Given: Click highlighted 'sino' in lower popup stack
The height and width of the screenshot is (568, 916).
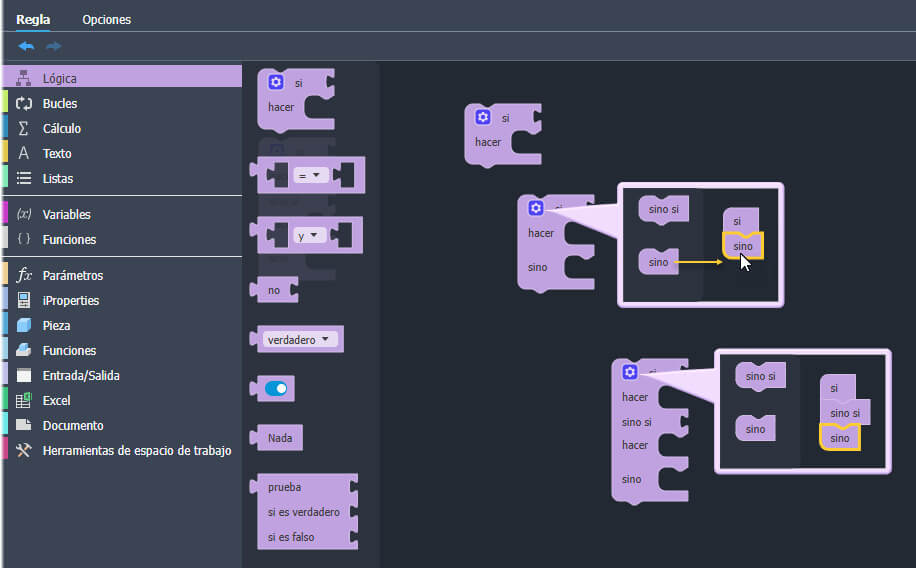Looking at the screenshot, I should click(840, 438).
